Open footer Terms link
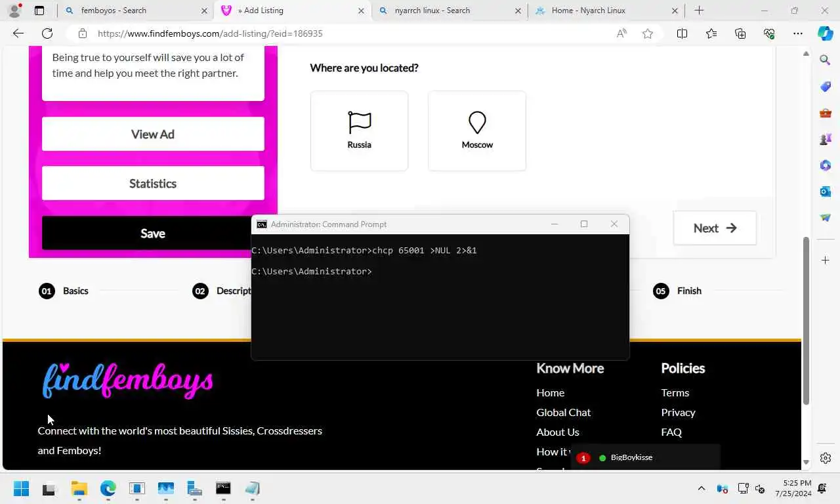The image size is (840, 504). pyautogui.click(x=675, y=392)
